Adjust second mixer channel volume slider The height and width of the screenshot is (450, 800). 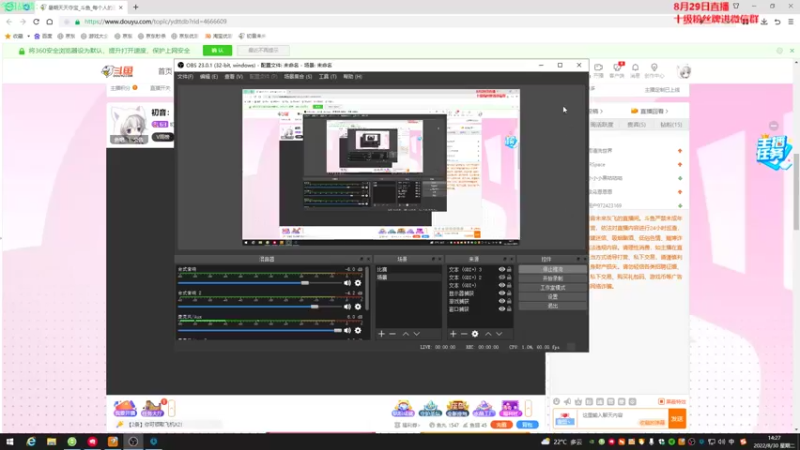point(314,307)
